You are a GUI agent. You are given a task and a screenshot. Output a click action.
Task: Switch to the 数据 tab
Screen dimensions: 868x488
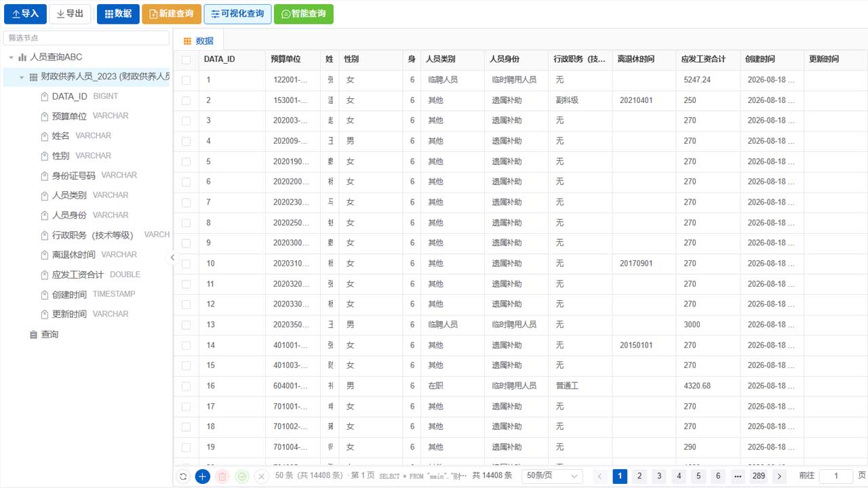click(199, 41)
